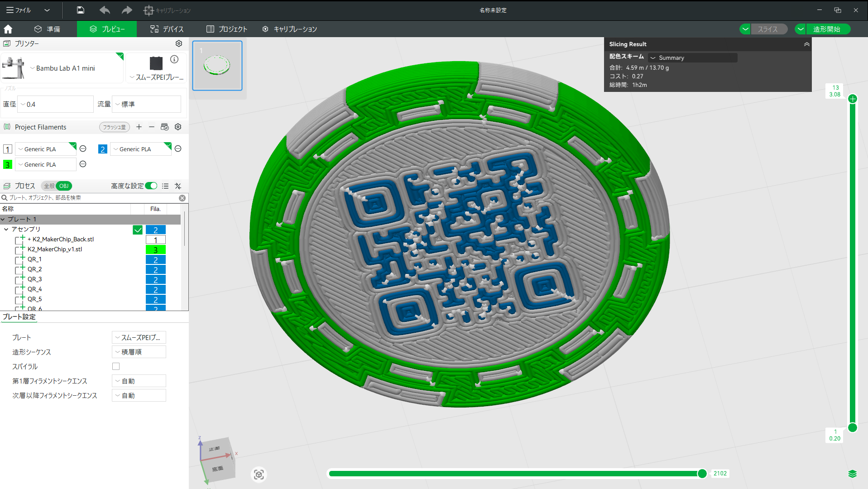Open the 造形シーケンス dropdown
Viewport: 868px width, 489px height.
(x=139, y=352)
